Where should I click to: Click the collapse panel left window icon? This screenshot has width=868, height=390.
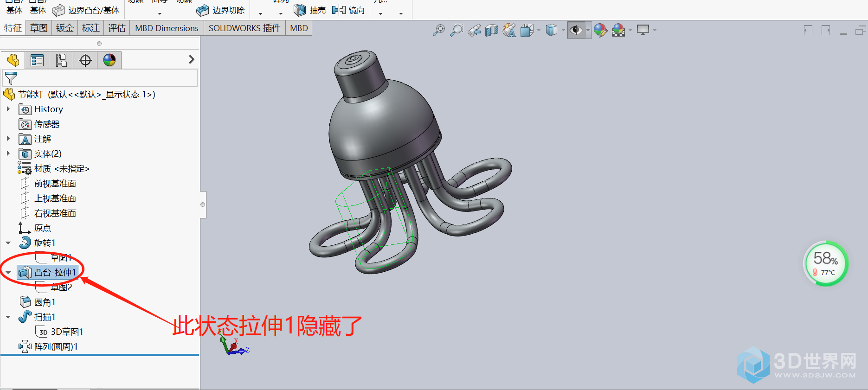coord(808,31)
